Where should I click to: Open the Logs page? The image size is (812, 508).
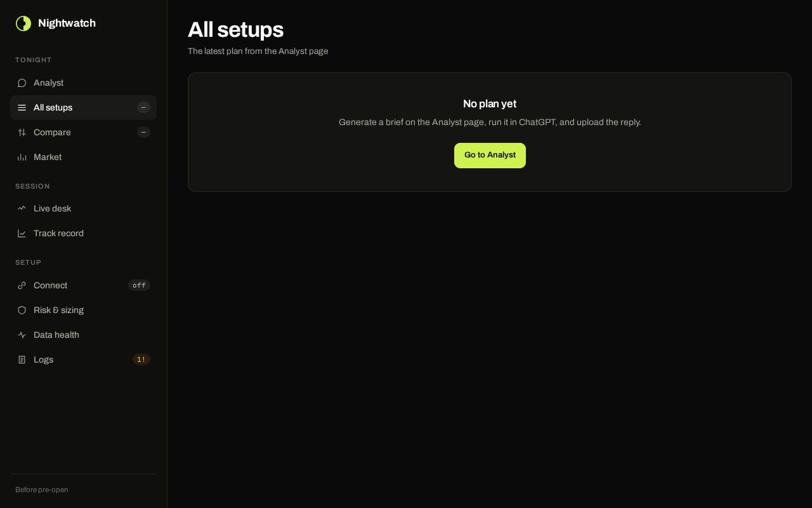tap(83, 360)
